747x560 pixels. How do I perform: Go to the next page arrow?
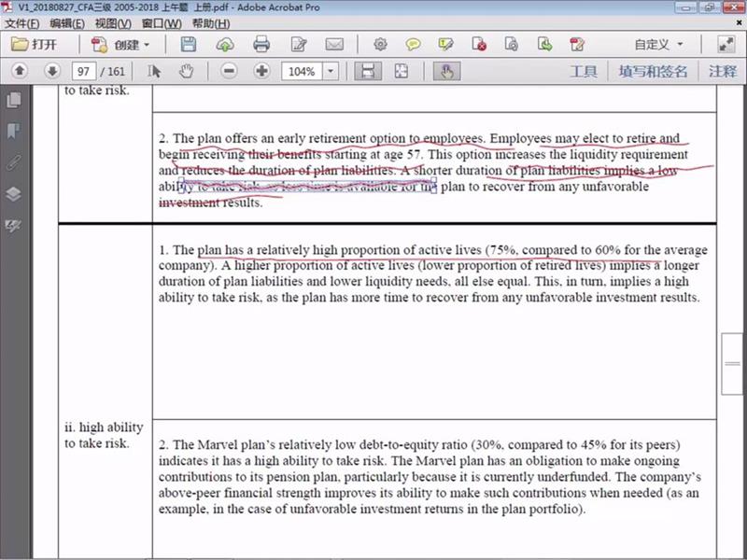[x=52, y=71]
